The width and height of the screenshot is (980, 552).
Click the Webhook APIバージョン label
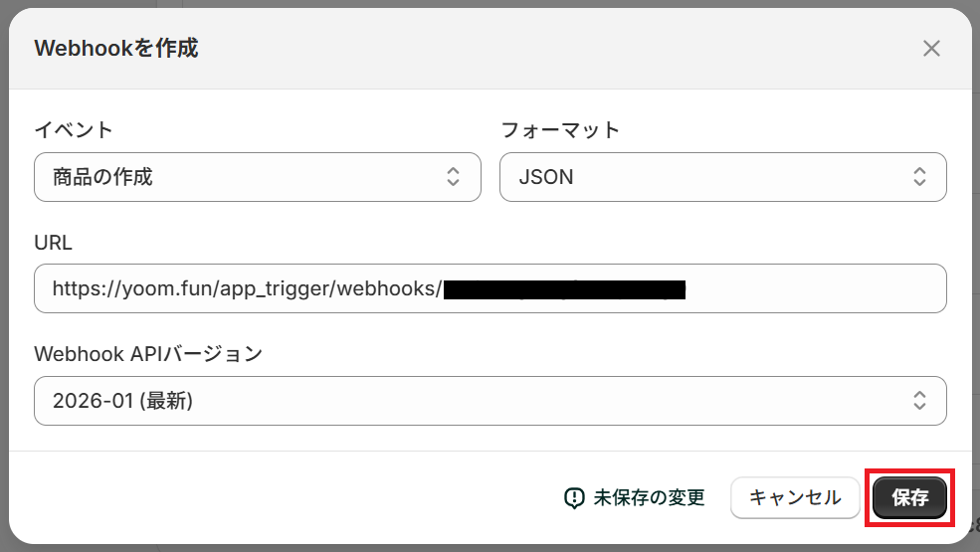pyautogui.click(x=148, y=354)
